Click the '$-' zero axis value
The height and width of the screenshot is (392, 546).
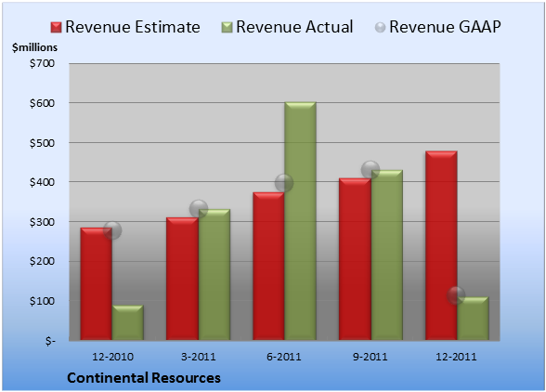(x=50, y=341)
